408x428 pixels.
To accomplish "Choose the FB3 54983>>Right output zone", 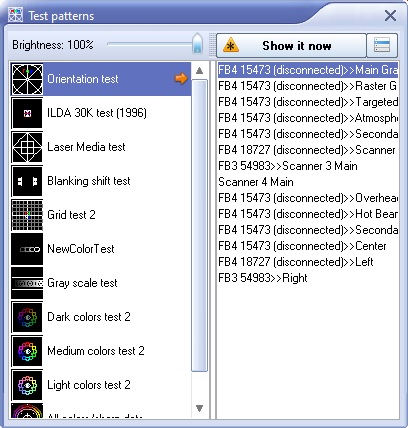I will [x=263, y=278].
